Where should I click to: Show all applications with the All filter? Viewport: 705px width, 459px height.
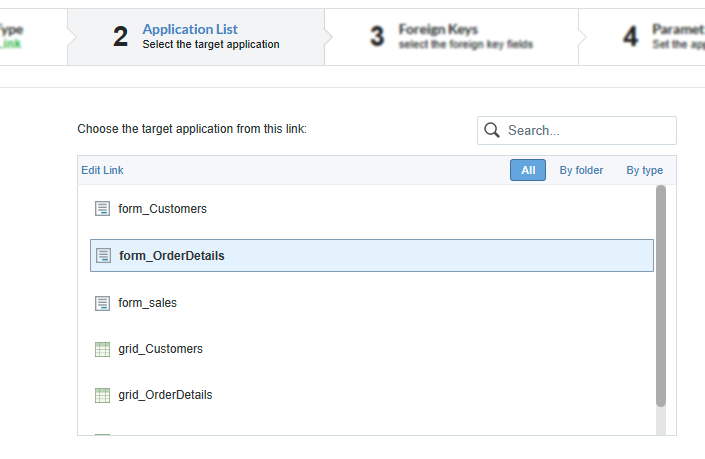click(528, 170)
